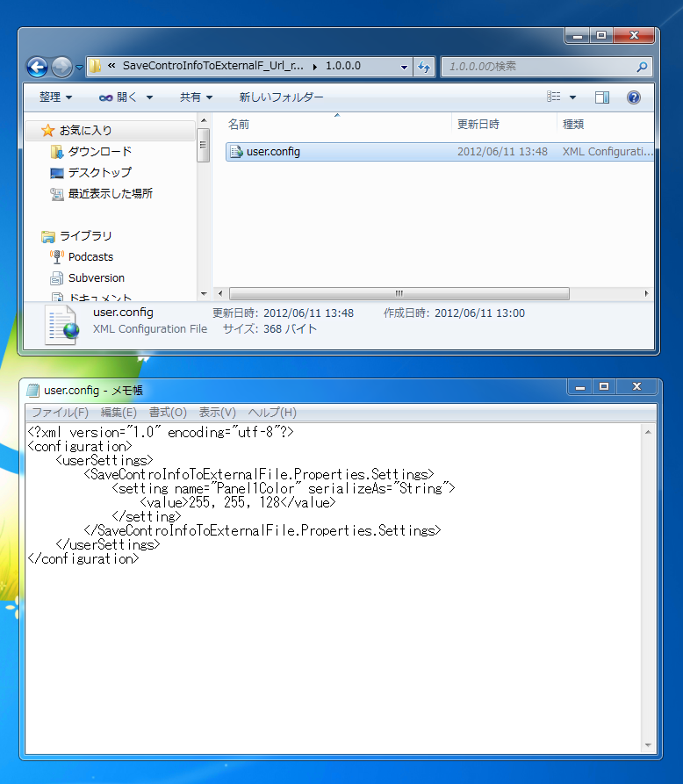This screenshot has height=784, width=683.
Task: Click the folder icon in the address bar
Action: click(x=95, y=66)
